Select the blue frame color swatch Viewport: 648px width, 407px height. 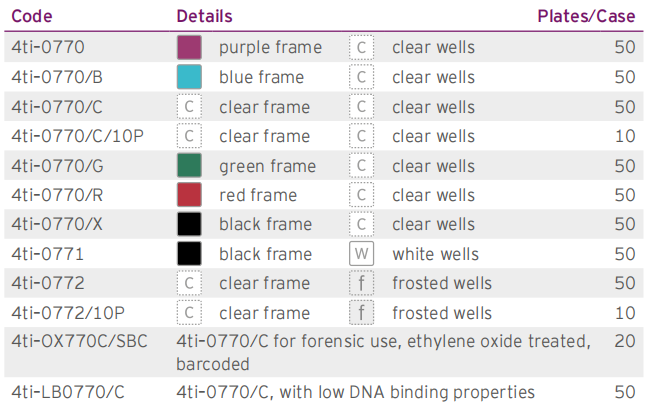(x=189, y=77)
